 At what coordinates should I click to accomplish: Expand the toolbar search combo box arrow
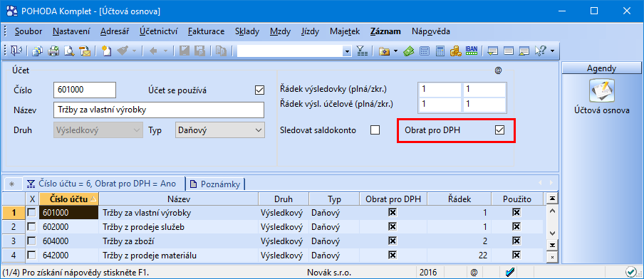coord(347,51)
